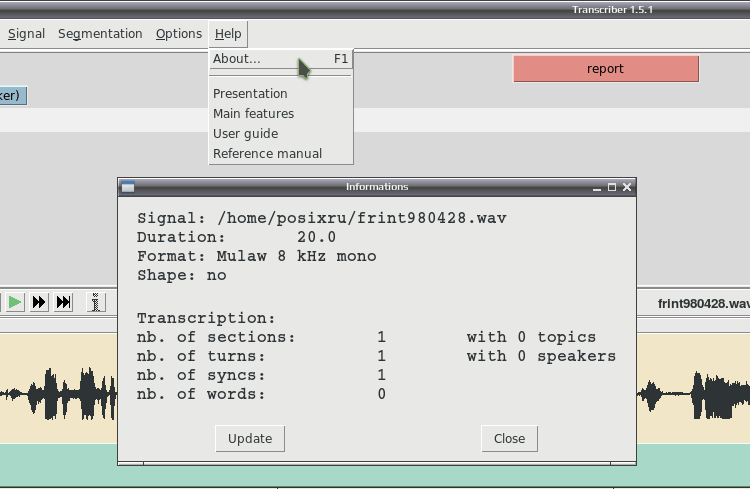Choose About... from the Help menu
This screenshot has width=750, height=489.
pyautogui.click(x=281, y=59)
